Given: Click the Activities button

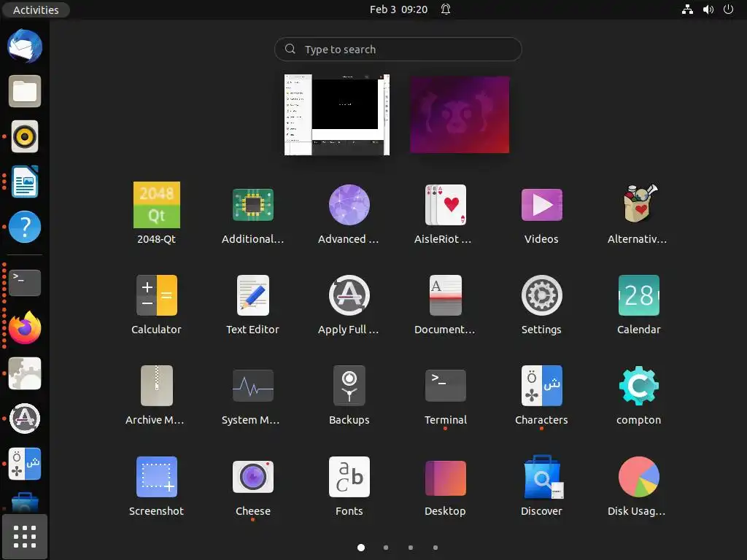Looking at the screenshot, I should click(36, 9).
